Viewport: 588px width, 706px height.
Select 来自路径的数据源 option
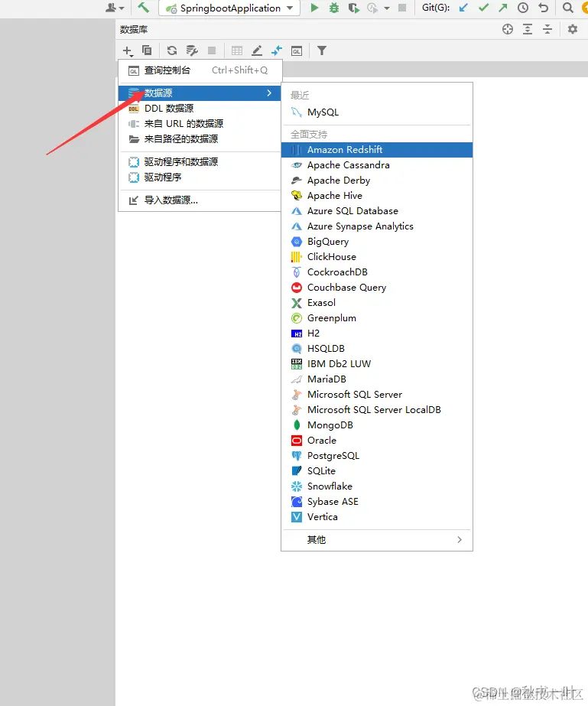[x=200, y=139]
